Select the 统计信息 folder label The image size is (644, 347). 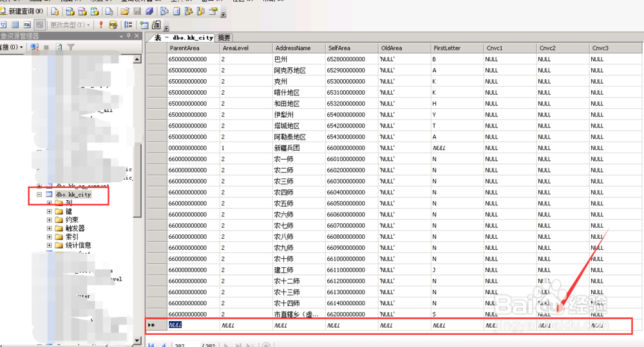79,245
